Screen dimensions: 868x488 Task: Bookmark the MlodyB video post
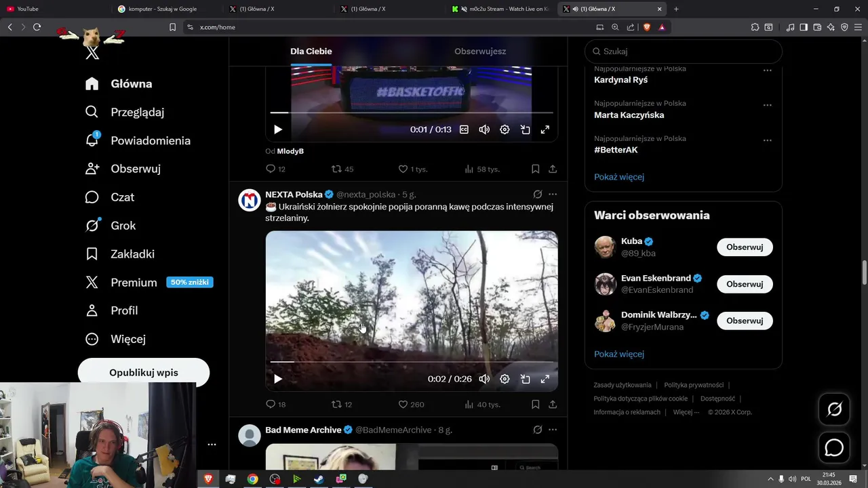click(x=535, y=169)
